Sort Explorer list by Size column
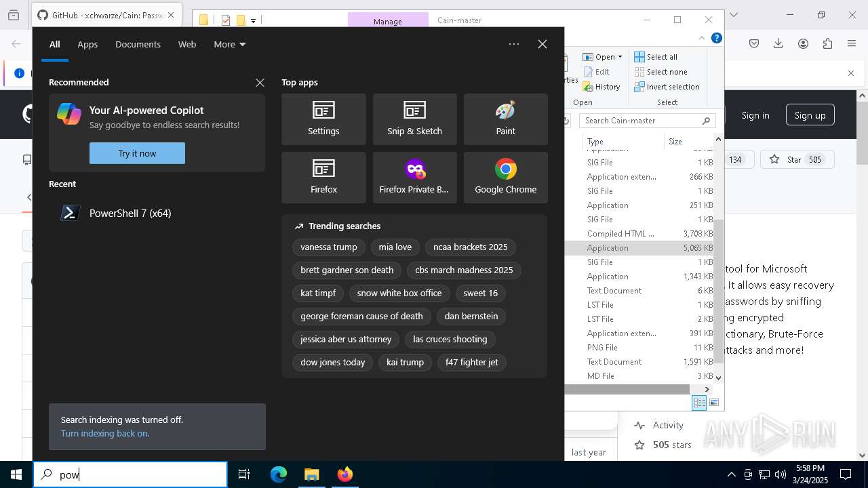This screenshot has width=868, height=488. (x=688, y=142)
